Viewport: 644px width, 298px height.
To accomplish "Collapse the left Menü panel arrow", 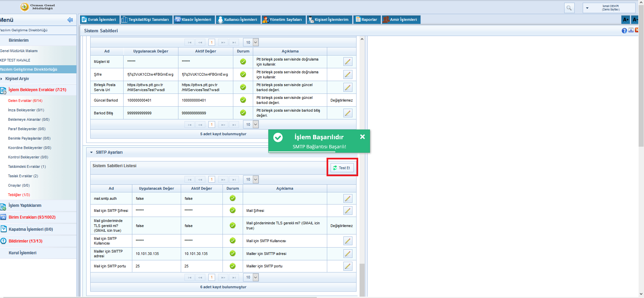I will click(70, 20).
